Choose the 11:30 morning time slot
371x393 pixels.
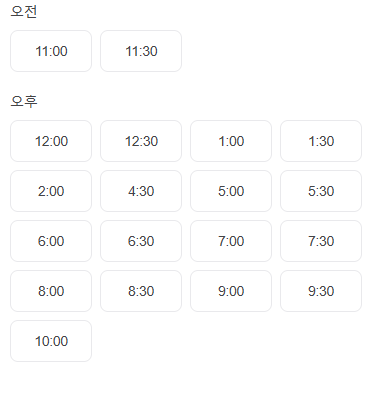coord(141,51)
